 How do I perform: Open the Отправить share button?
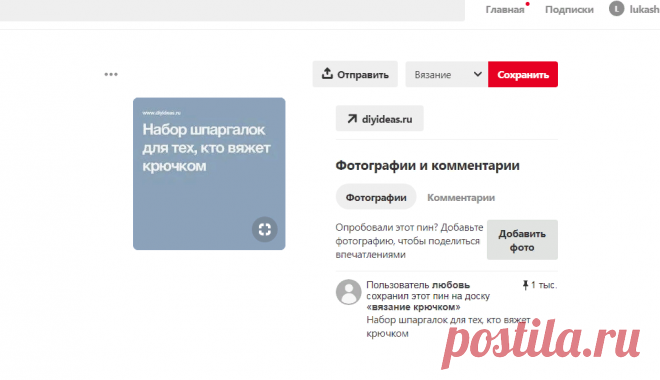click(355, 74)
